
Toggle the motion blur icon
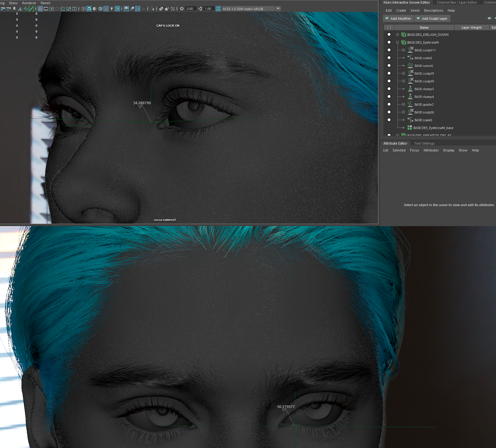132,9
